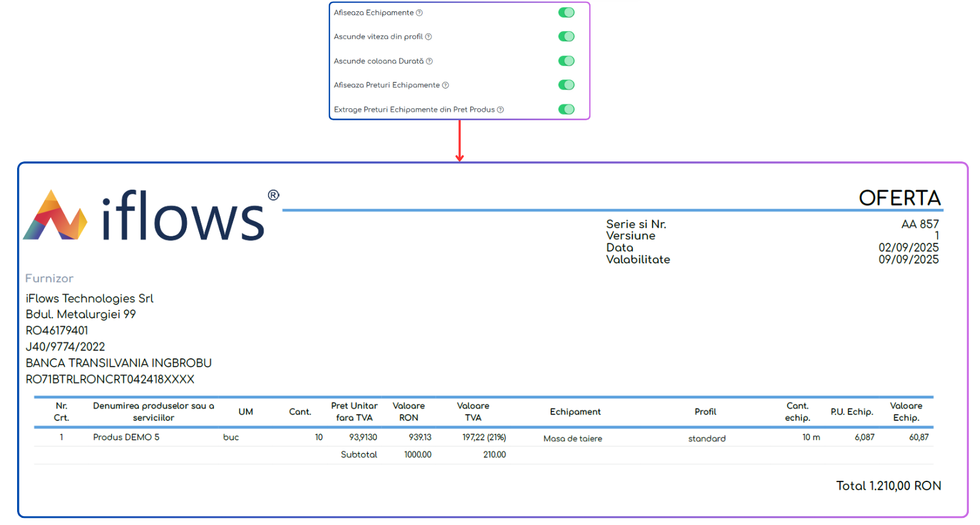Image resolution: width=980 pixels, height=525 pixels.
Task: Select IBAN RO71BTRLRONCRT042418XXXX
Action: pyautogui.click(x=110, y=379)
